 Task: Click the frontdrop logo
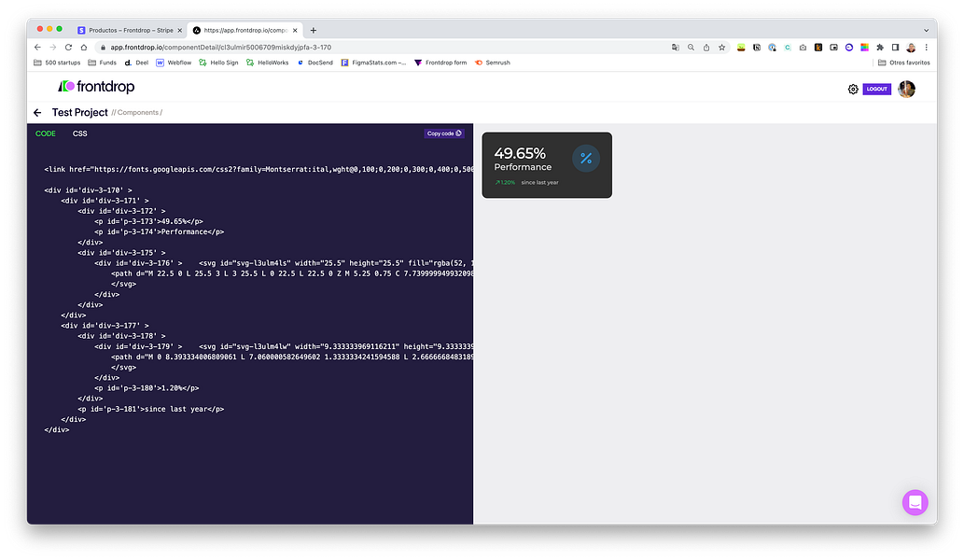click(x=96, y=87)
